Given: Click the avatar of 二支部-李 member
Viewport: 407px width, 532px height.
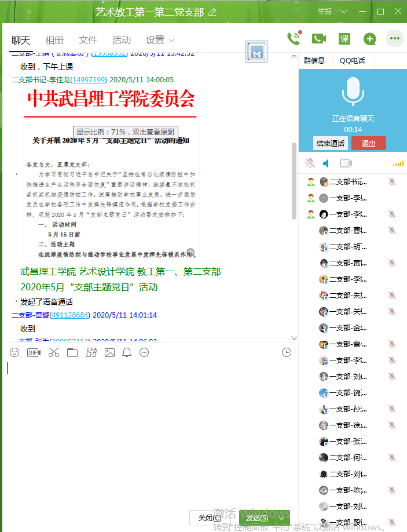Looking at the screenshot, I should click(324, 279).
